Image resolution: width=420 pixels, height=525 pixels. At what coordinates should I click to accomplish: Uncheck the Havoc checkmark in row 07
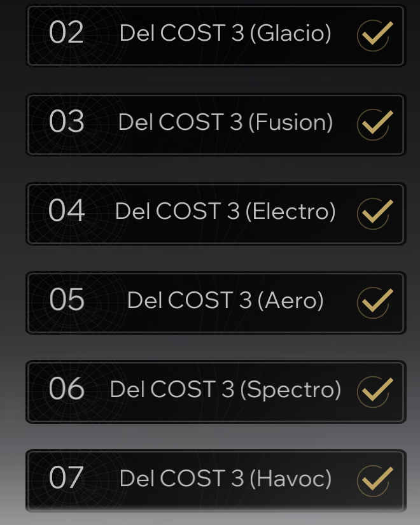pyautogui.click(x=375, y=479)
